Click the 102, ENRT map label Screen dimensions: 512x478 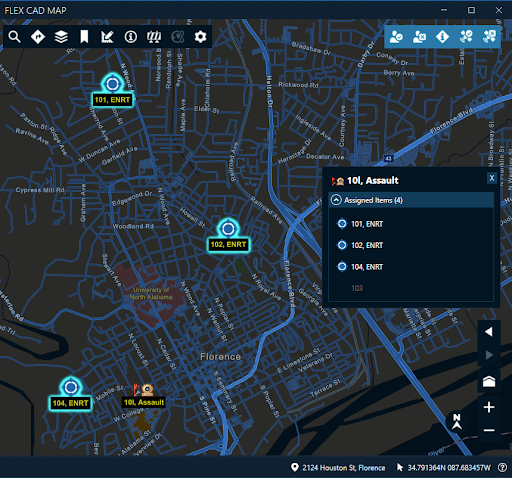click(x=228, y=244)
